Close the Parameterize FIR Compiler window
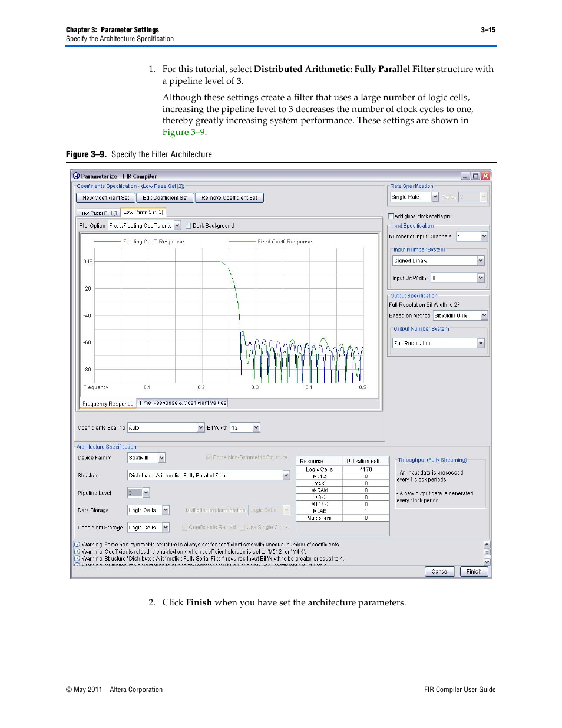The height and width of the screenshot is (728, 562). [x=485, y=176]
